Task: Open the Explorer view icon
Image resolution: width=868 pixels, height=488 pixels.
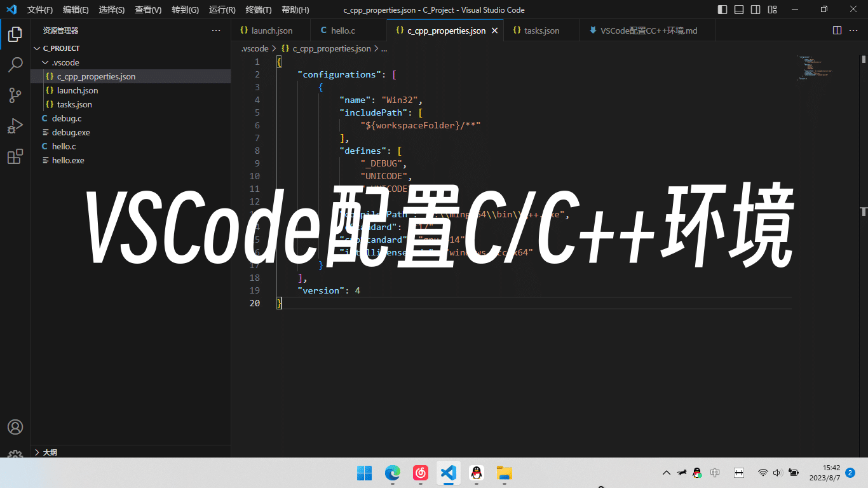Action: pos(15,34)
